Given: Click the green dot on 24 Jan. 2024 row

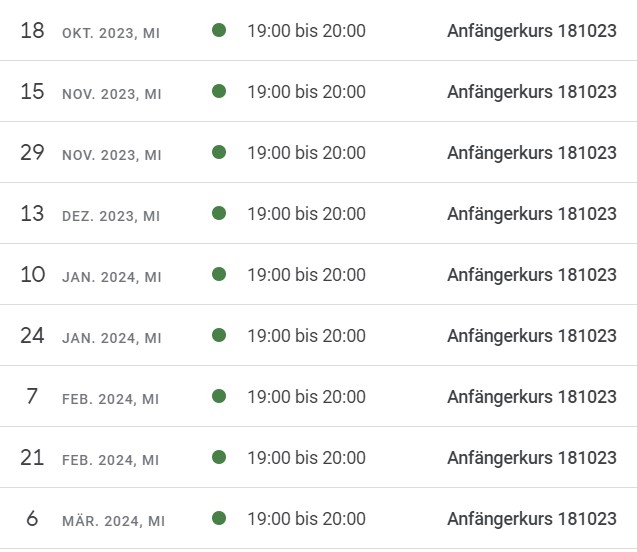Looking at the screenshot, I should click(x=219, y=335).
